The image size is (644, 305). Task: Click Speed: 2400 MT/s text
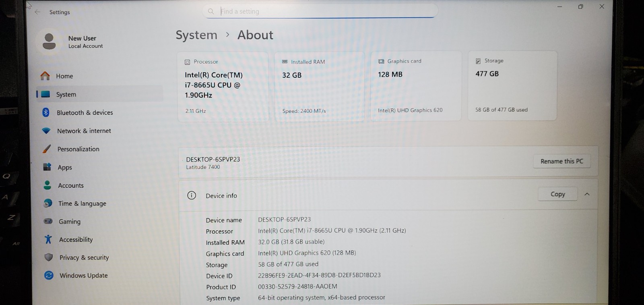[304, 111]
